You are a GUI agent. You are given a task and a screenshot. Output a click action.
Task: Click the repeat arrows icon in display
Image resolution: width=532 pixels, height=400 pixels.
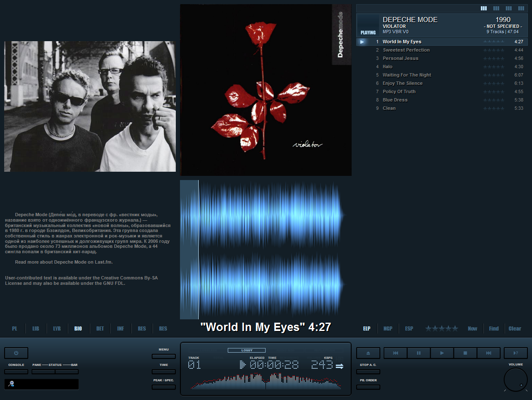[x=340, y=366]
